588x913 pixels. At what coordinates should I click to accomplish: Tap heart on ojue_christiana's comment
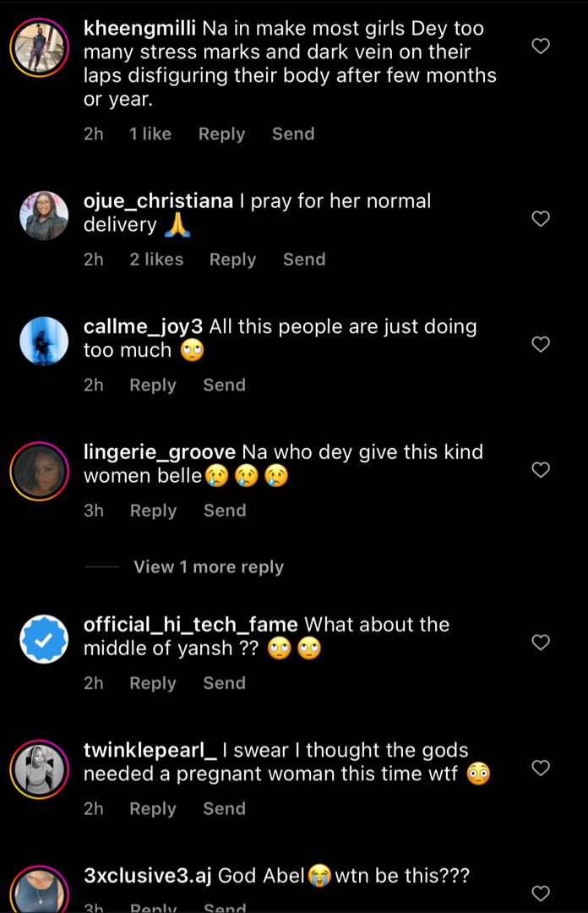541,219
